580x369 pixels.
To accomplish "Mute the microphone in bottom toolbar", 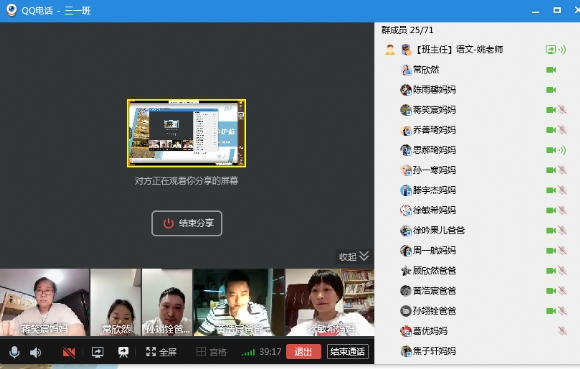I will point(14,352).
